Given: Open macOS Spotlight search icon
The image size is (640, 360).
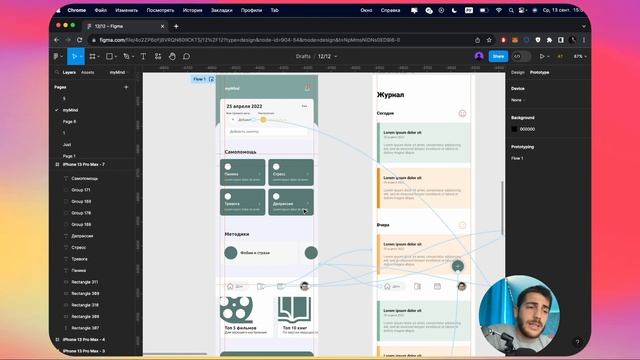Looking at the screenshot, I should [x=511, y=10].
